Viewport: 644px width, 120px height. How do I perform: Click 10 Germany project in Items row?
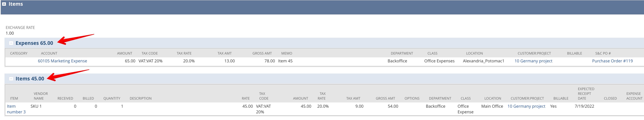[526, 106]
